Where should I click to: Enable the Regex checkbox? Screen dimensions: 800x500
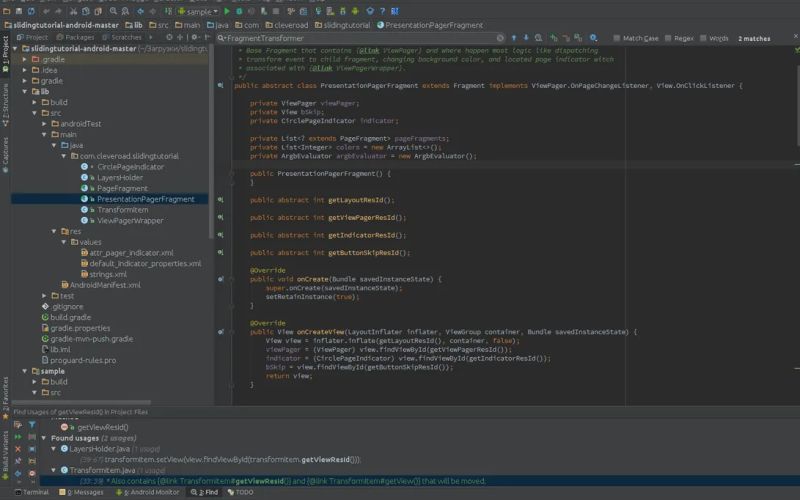(x=667, y=38)
